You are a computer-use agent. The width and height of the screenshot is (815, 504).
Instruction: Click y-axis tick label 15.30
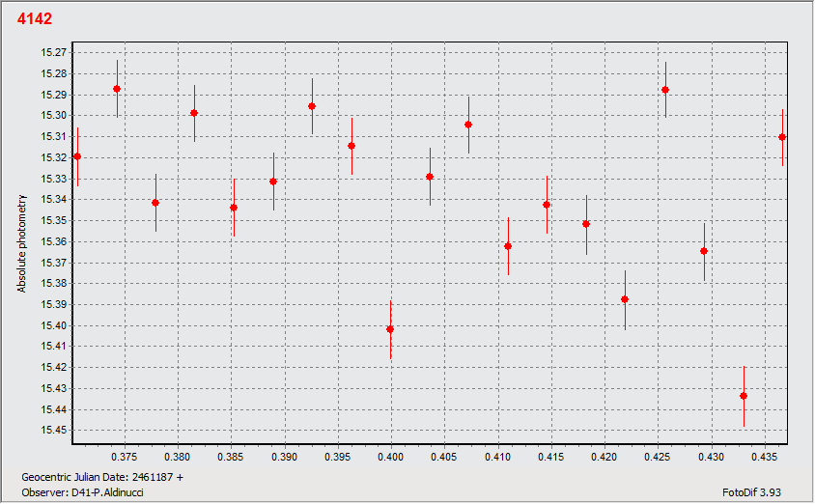(53, 115)
